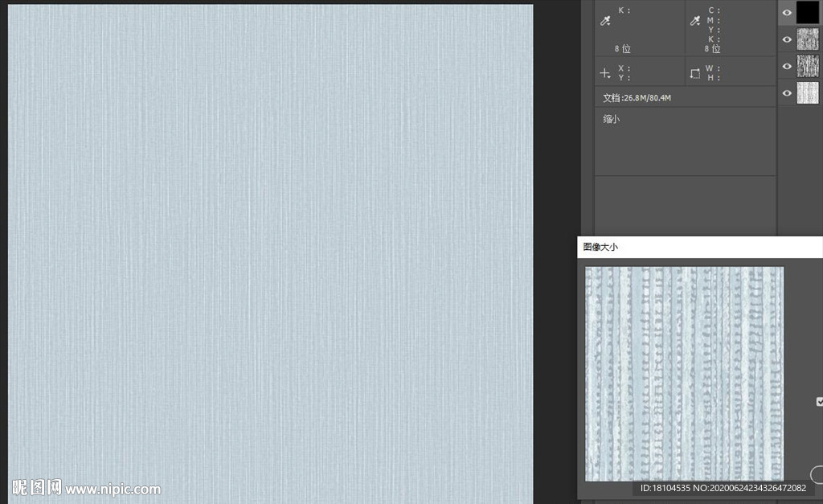Click the 文档:26.8M/80.4M document size readout
Viewport: 823px width, 504px height.
[x=637, y=98]
